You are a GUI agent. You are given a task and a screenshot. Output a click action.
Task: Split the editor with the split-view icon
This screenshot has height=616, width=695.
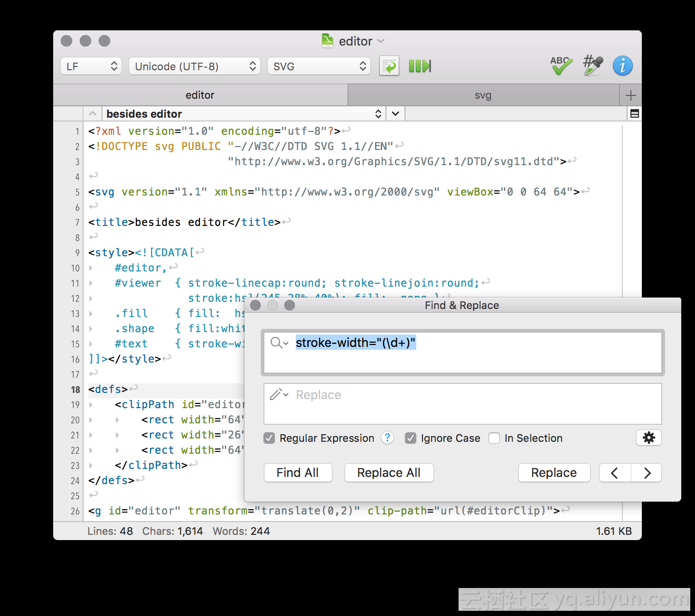coord(634,113)
